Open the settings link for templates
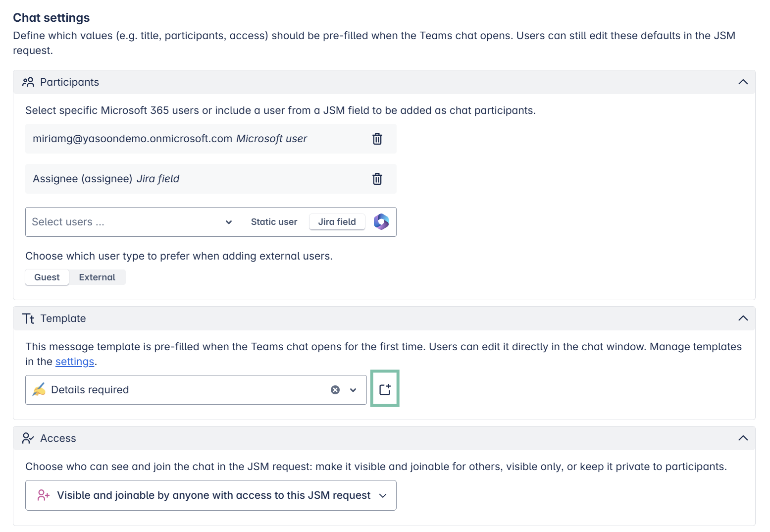 (75, 362)
